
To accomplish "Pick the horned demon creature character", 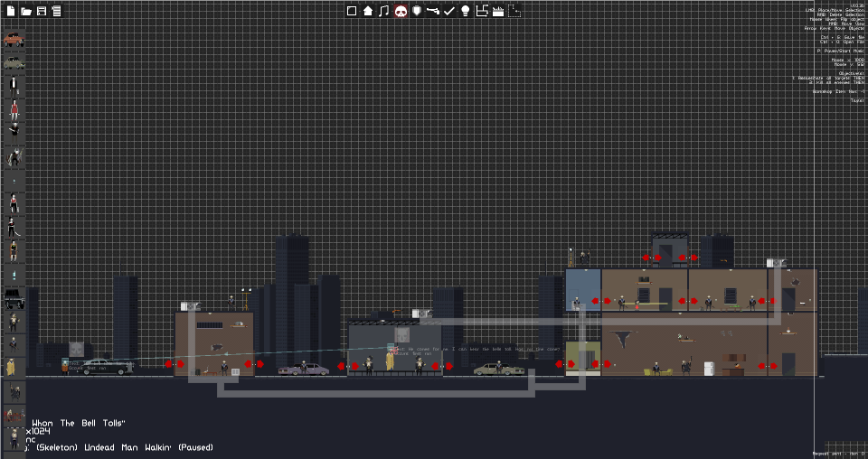I will click(x=14, y=157).
